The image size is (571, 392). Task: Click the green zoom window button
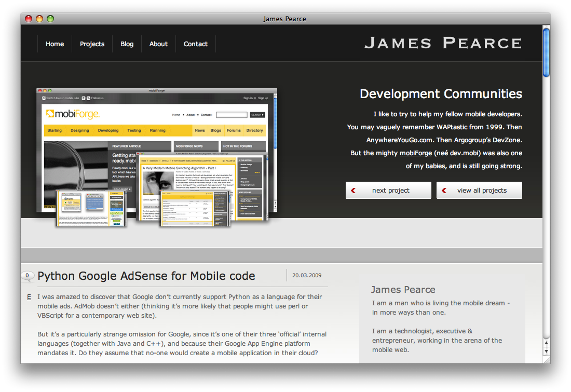pyautogui.click(x=50, y=19)
